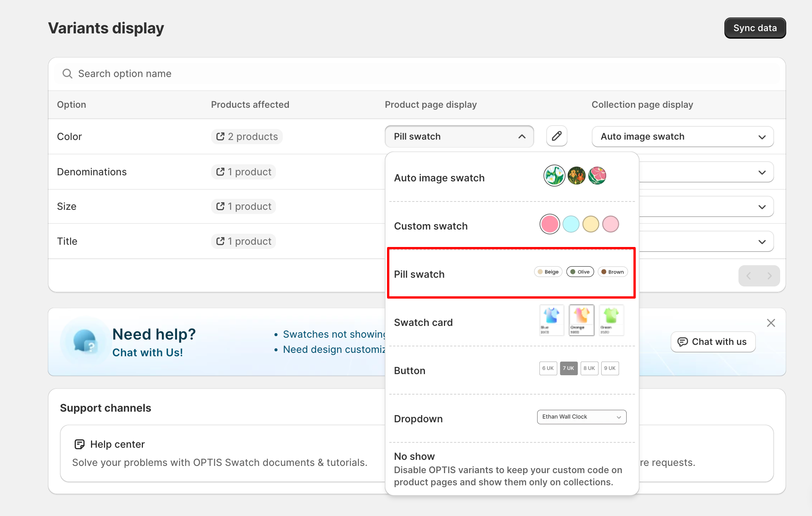Click the Help center heading
Screen dimensions: 812x516
pos(118,444)
